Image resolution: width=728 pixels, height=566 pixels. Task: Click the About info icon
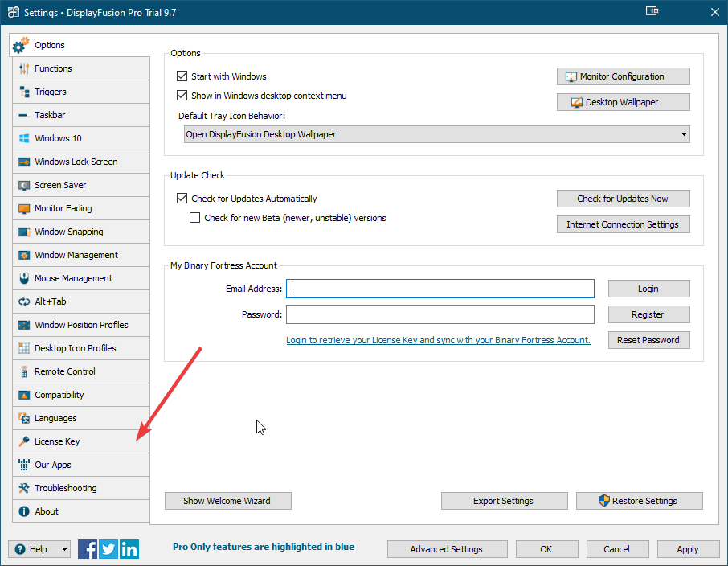24,511
